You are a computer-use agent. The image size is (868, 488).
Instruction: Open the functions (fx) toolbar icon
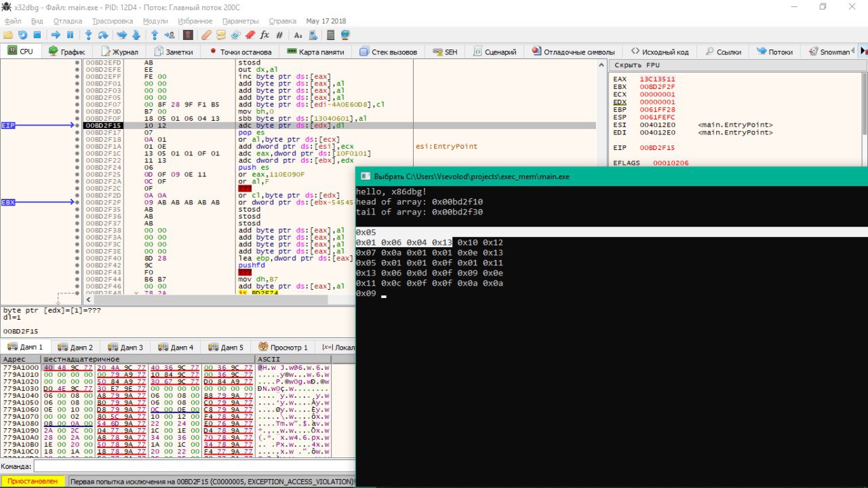[264, 35]
